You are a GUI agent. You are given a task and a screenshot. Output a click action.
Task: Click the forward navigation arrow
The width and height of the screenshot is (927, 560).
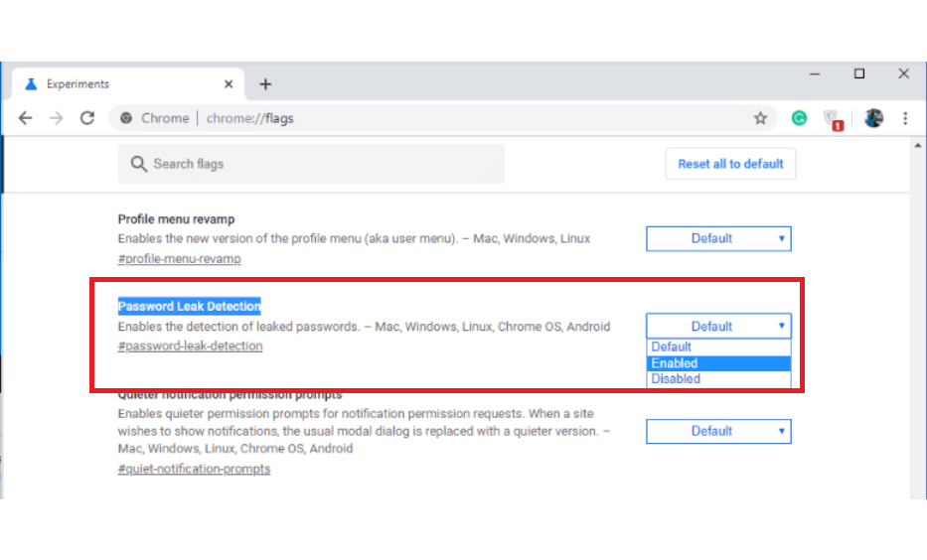coord(57,118)
